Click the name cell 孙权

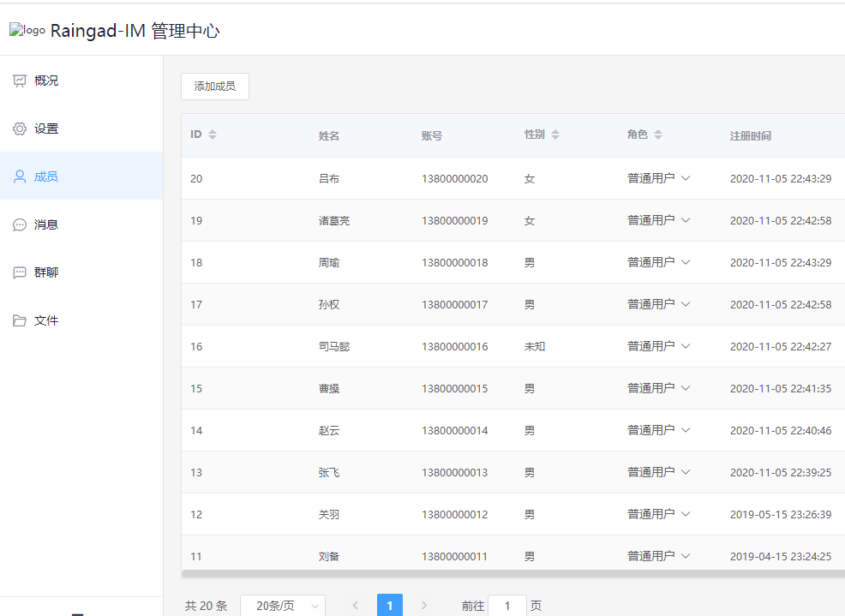(329, 305)
